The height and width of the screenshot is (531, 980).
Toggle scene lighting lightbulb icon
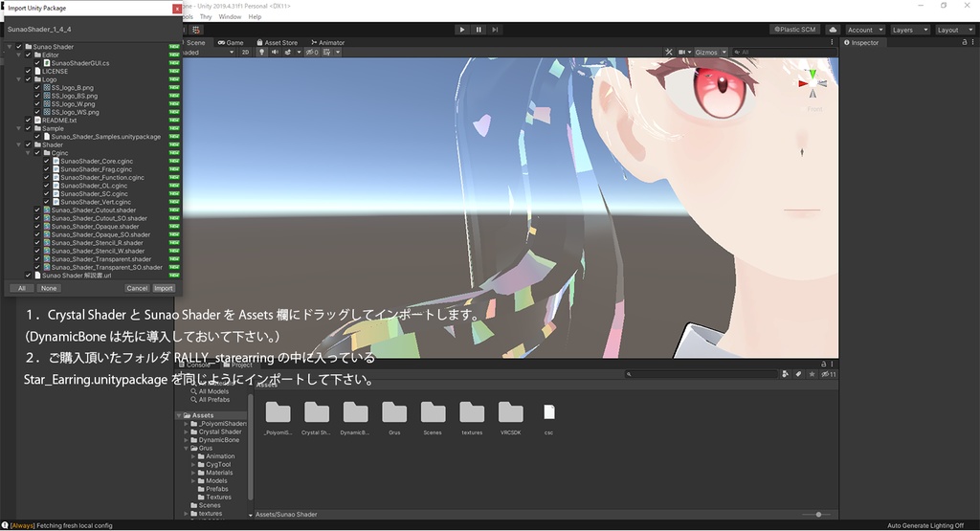tap(262, 53)
